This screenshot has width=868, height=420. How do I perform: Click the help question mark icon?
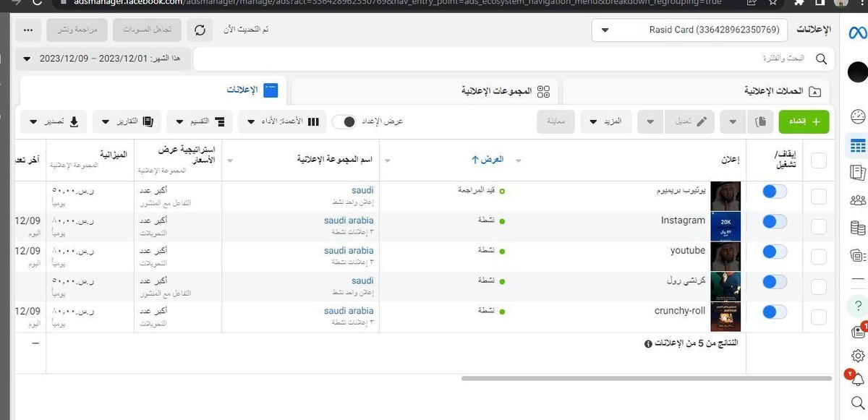[857, 305]
